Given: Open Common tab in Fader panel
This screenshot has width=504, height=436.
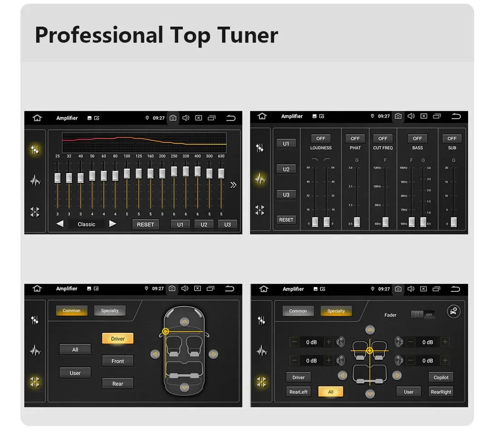Looking at the screenshot, I should click(x=298, y=311).
